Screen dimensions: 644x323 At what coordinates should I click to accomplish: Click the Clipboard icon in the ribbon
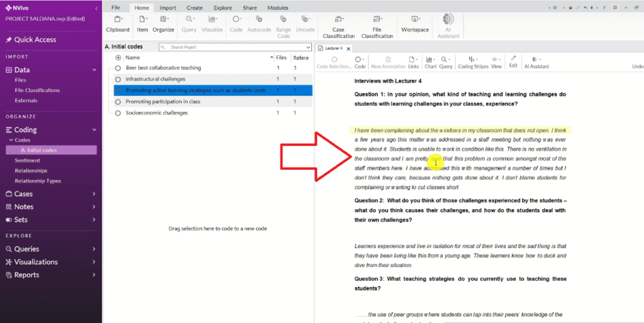tap(118, 20)
